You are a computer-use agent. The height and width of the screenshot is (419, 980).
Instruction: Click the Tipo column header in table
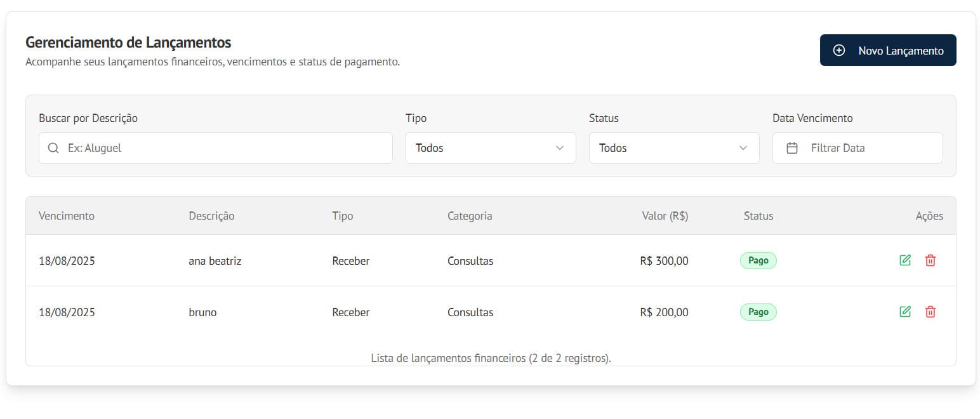click(343, 216)
